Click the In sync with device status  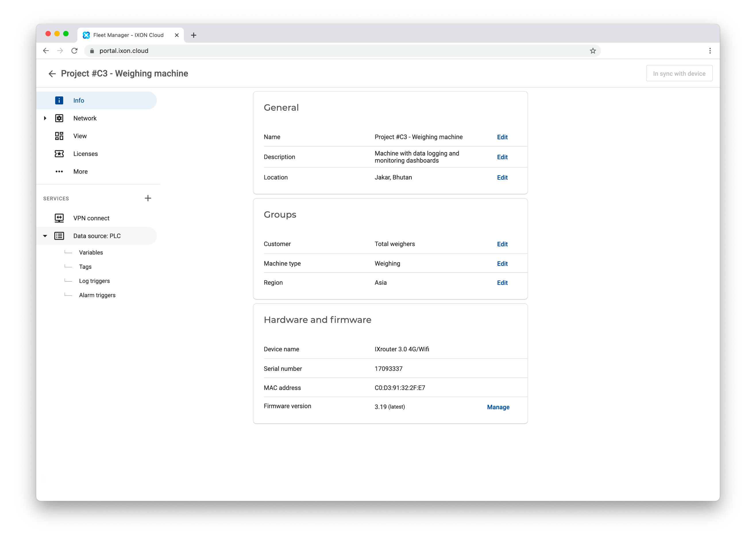pyautogui.click(x=679, y=73)
